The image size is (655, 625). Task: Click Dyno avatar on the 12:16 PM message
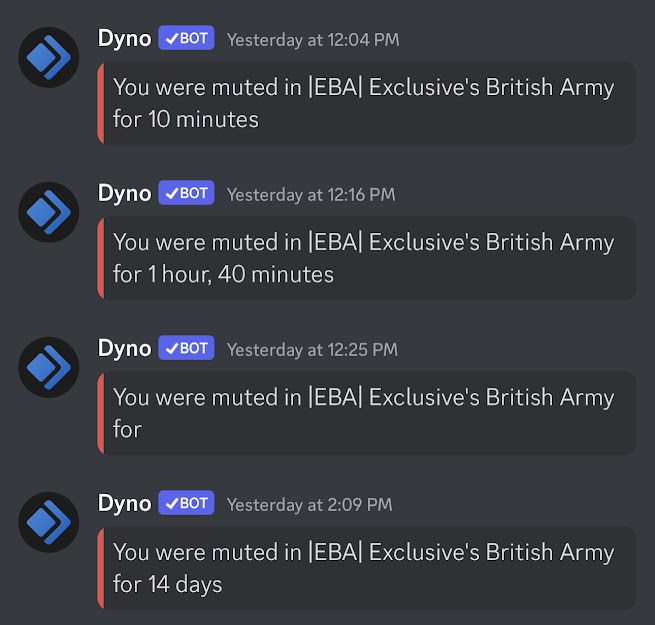pyautogui.click(x=48, y=212)
